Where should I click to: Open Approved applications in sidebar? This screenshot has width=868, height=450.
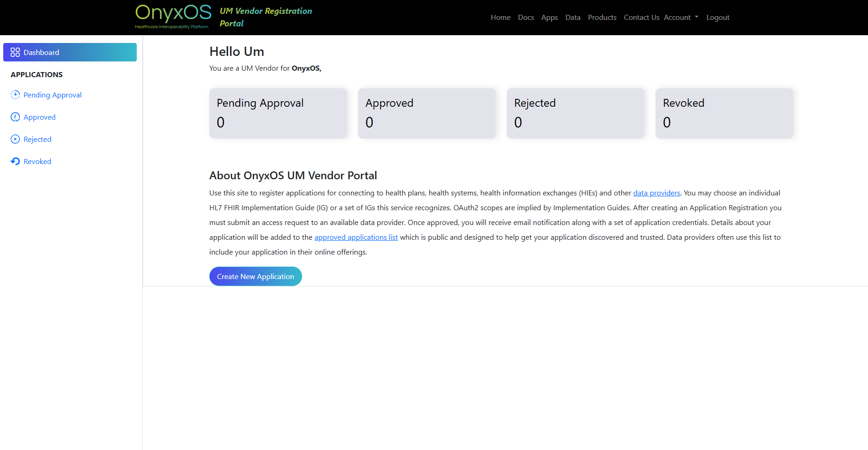pos(39,117)
